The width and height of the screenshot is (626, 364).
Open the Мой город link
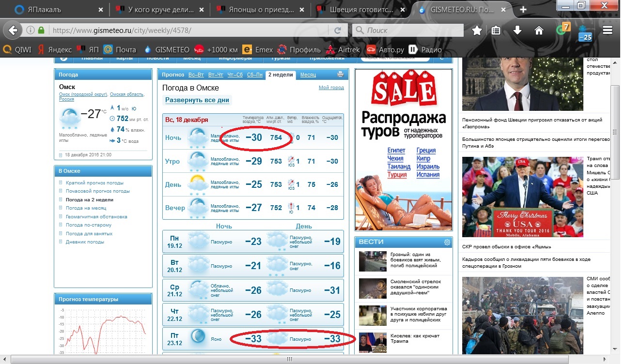[331, 88]
